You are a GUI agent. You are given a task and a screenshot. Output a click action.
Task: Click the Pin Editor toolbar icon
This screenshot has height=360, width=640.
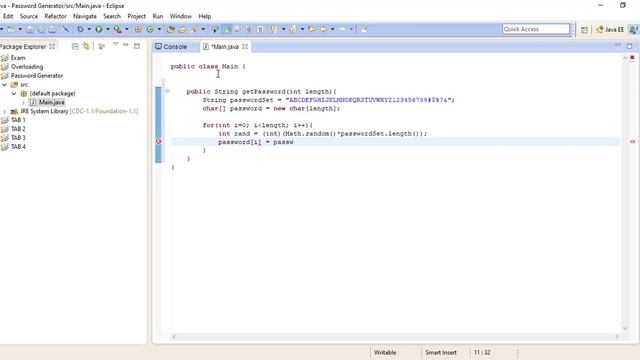[364, 29]
